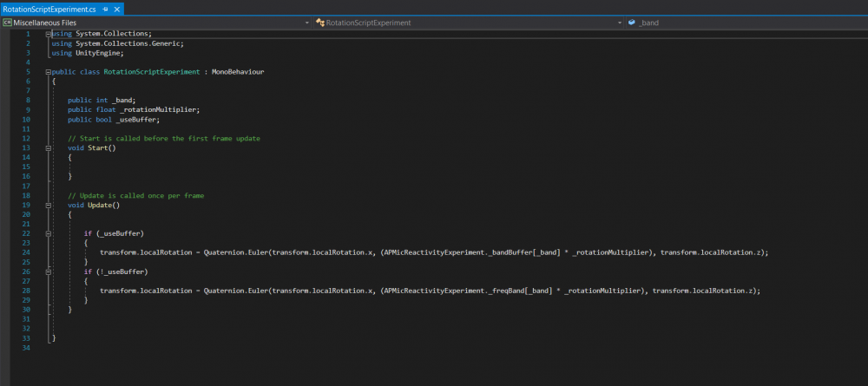
Task: Click the C# Miscellaneous Files project icon
Action: click(7, 23)
